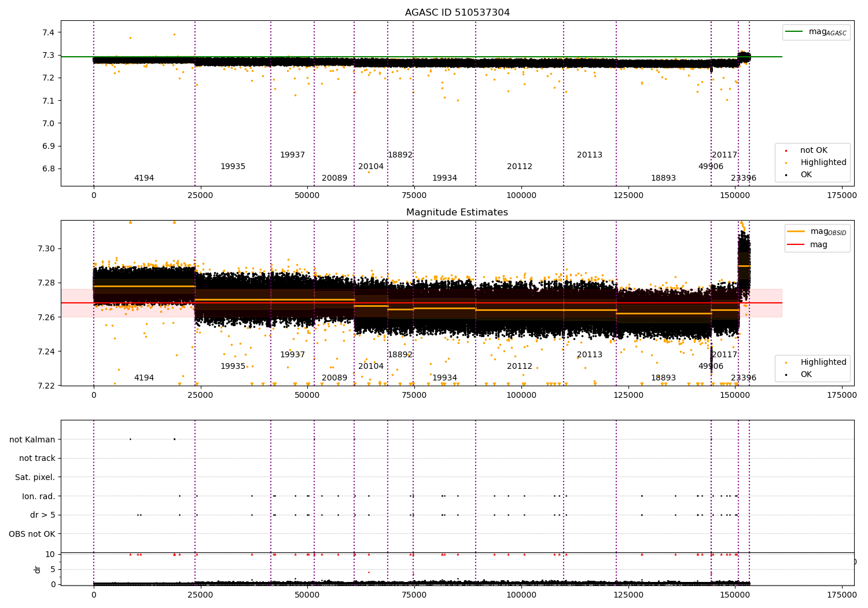Click OBSID label 18893 in the top plot

click(663, 178)
